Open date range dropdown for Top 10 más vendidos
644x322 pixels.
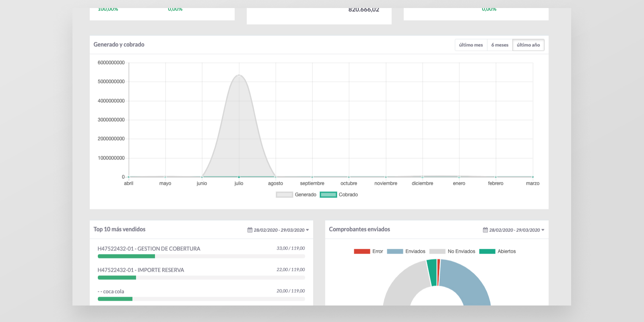[279, 230]
